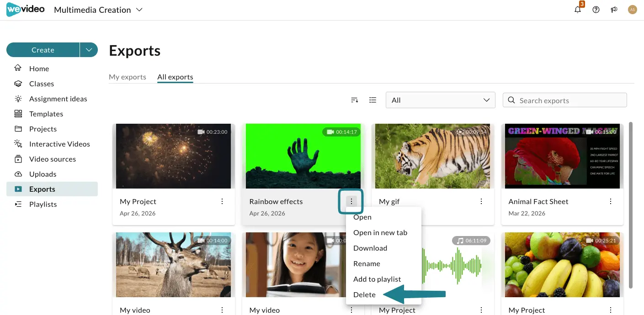Click the sort order icon
The image size is (644, 315).
pos(355,100)
